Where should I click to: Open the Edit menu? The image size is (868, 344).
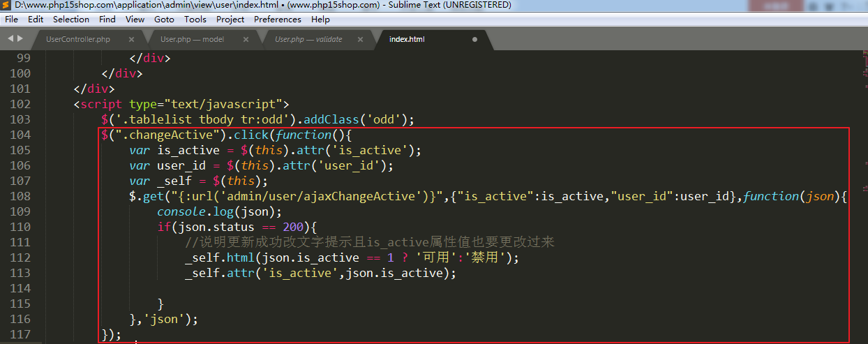tap(36, 20)
